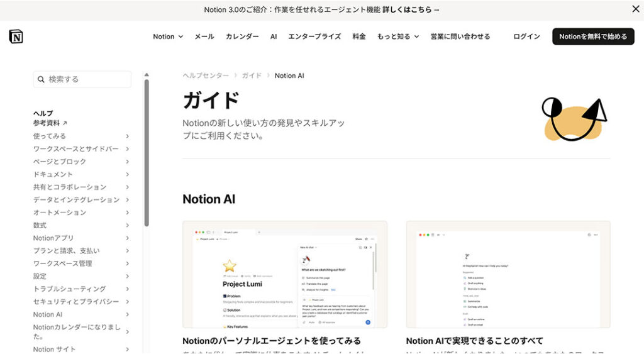644x354 pixels.
Task: Open the もっと知る dropdown menu
Action: 398,36
